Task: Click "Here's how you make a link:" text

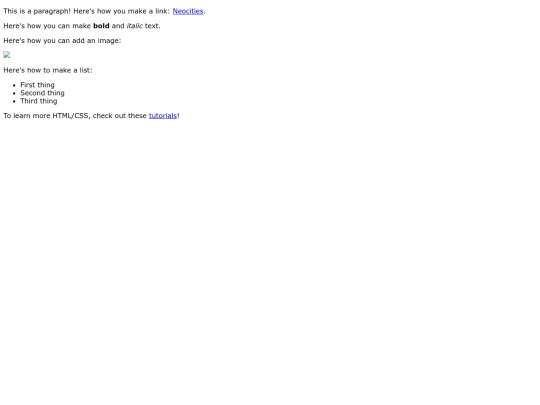Action: [122, 11]
